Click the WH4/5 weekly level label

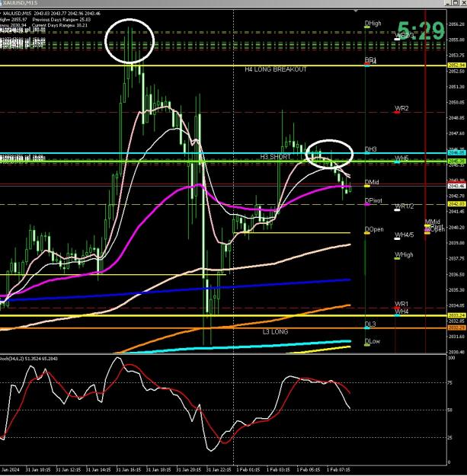click(x=404, y=235)
